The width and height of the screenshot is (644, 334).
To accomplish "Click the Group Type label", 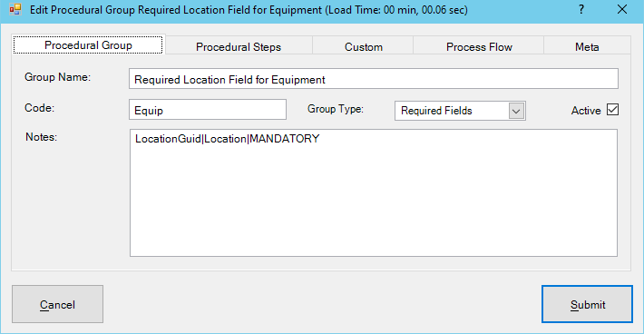I will (x=336, y=109).
